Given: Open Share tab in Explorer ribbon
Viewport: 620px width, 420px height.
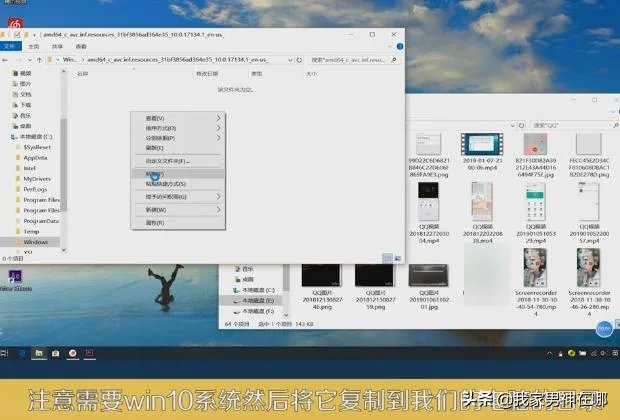Looking at the screenshot, I should point(57,47).
